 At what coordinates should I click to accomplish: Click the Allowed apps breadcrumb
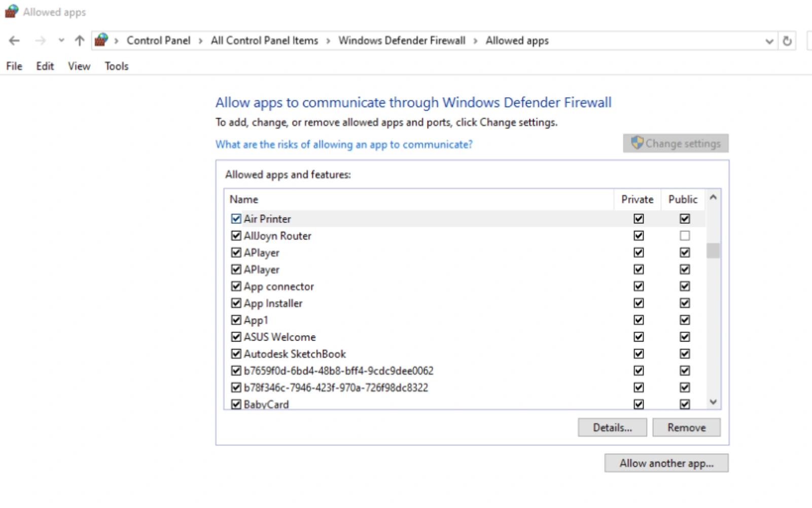tap(517, 41)
